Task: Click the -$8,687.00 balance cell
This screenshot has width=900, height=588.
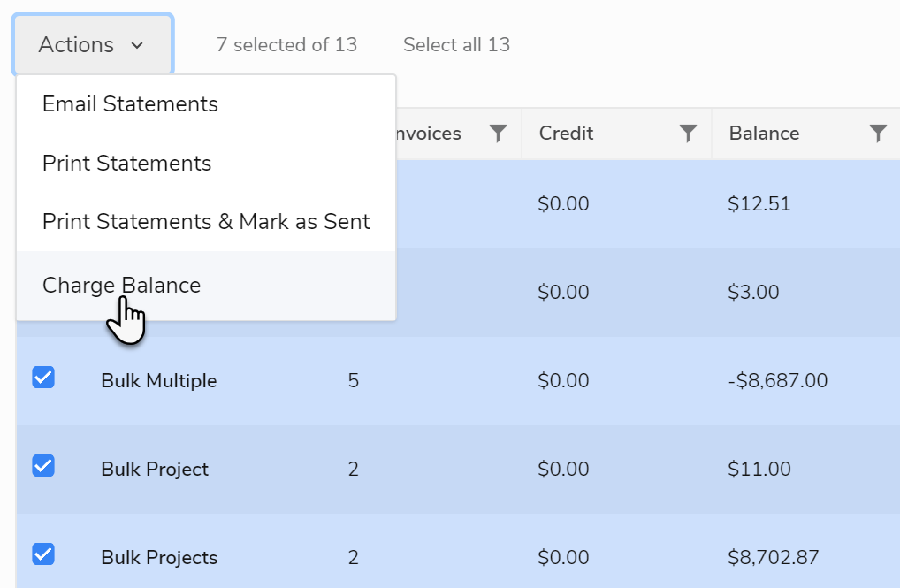Action: [x=777, y=381]
